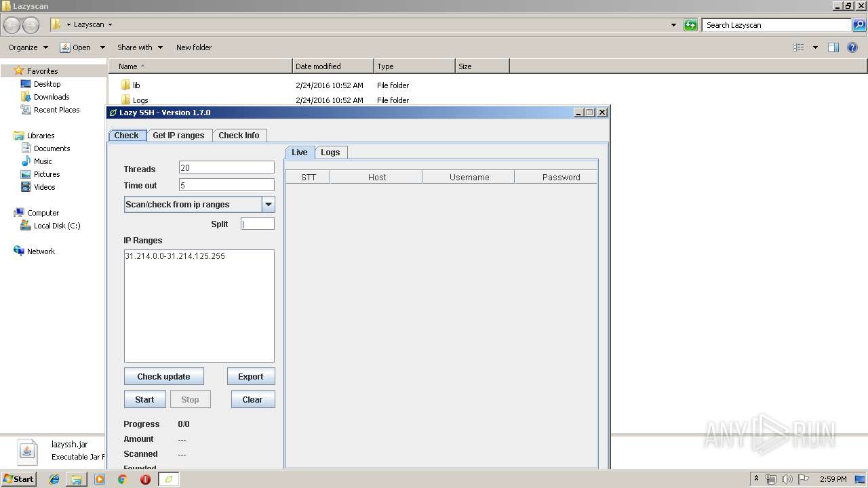
Task: Show hidden system tray icons
Action: (x=757, y=479)
